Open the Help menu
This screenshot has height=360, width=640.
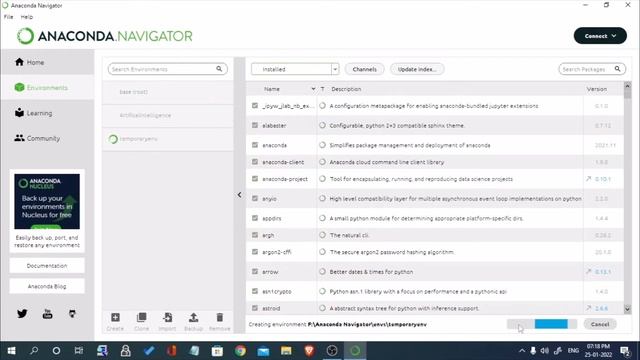pos(27,17)
